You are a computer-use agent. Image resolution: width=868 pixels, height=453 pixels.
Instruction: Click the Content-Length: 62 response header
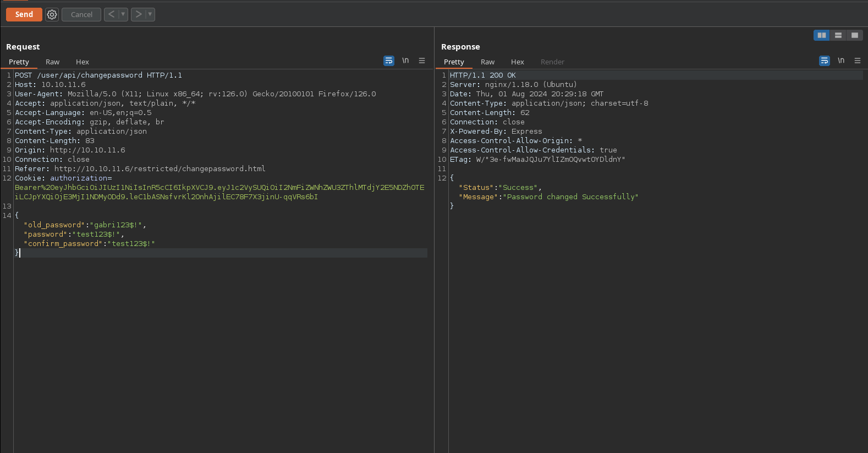pos(490,113)
